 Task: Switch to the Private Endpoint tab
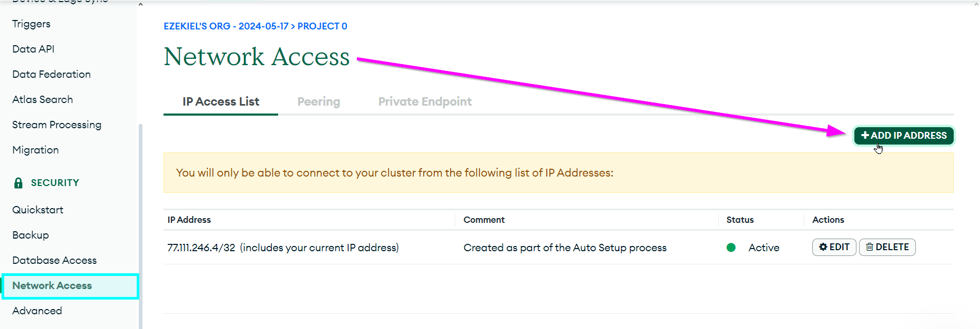point(425,101)
